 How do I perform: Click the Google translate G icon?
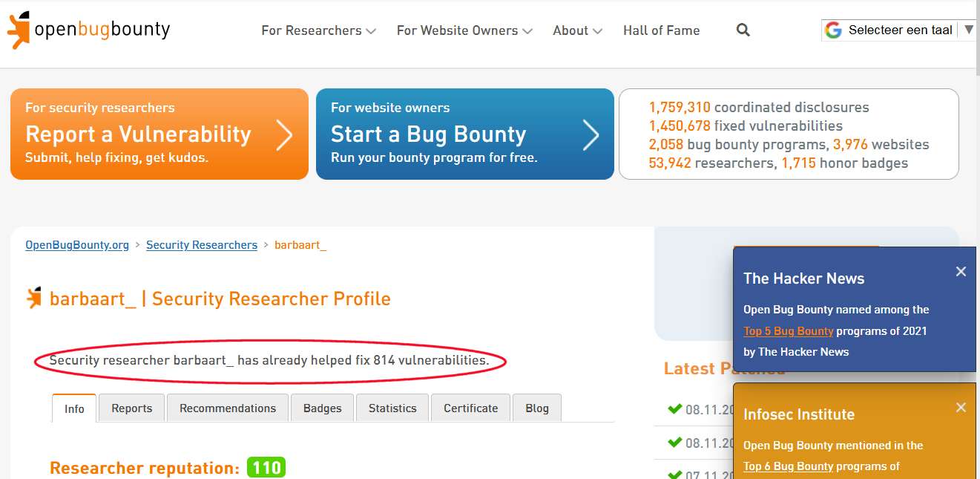coord(833,30)
